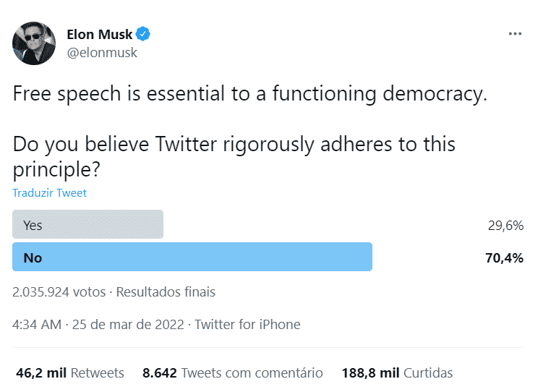Click the 70,4% result percentage
This screenshot has width=538, height=392.
[x=505, y=257]
